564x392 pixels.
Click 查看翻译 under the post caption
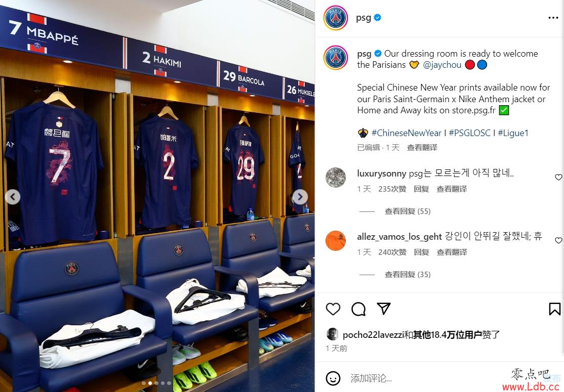pyautogui.click(x=422, y=147)
